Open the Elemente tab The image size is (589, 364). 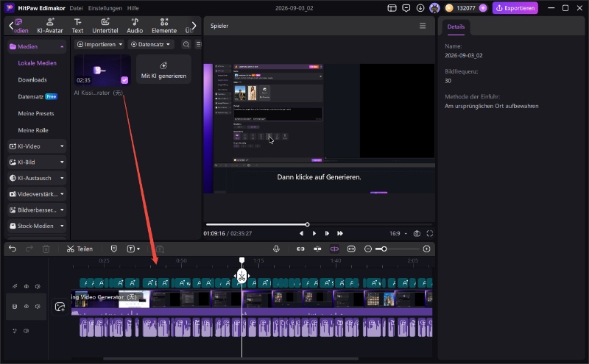click(164, 26)
